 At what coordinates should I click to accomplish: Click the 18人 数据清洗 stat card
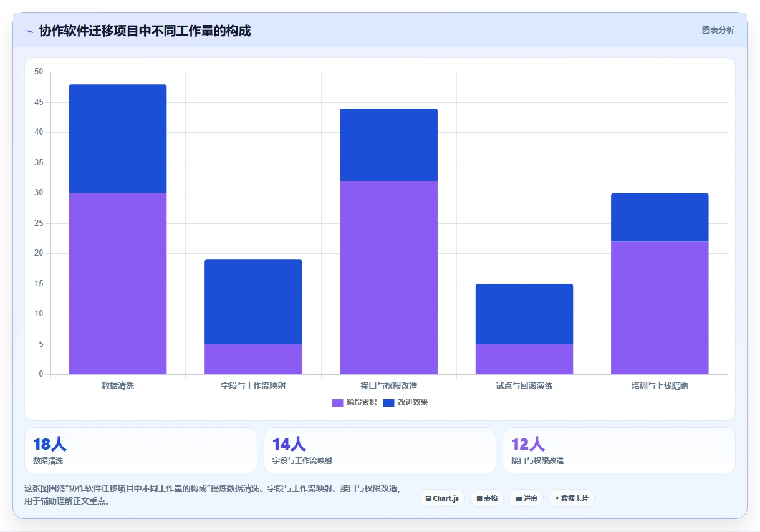(141, 450)
